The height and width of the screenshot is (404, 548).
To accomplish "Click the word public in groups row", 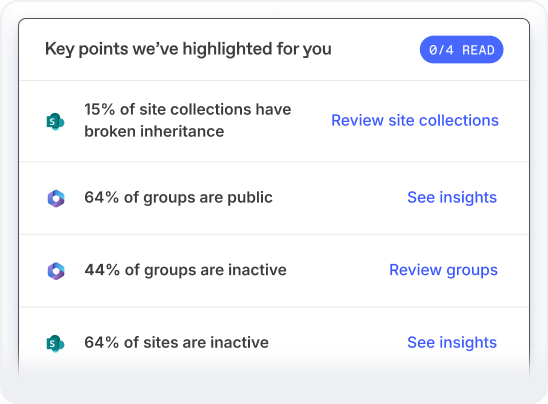I will [x=250, y=198].
